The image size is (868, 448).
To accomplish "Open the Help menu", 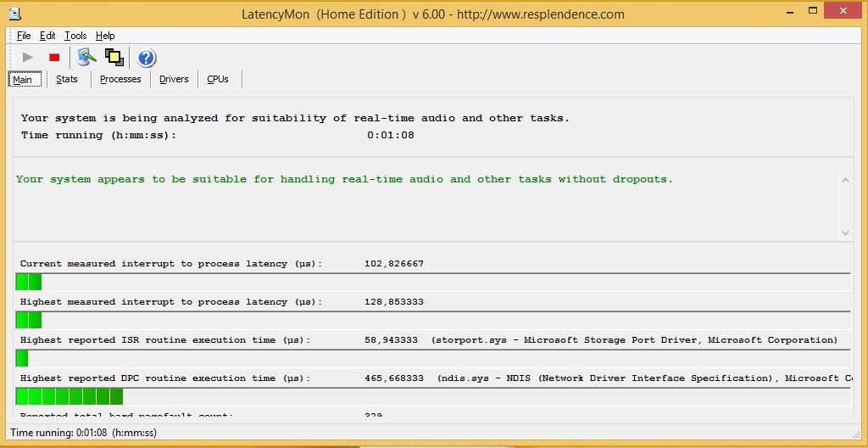I will 105,36.
